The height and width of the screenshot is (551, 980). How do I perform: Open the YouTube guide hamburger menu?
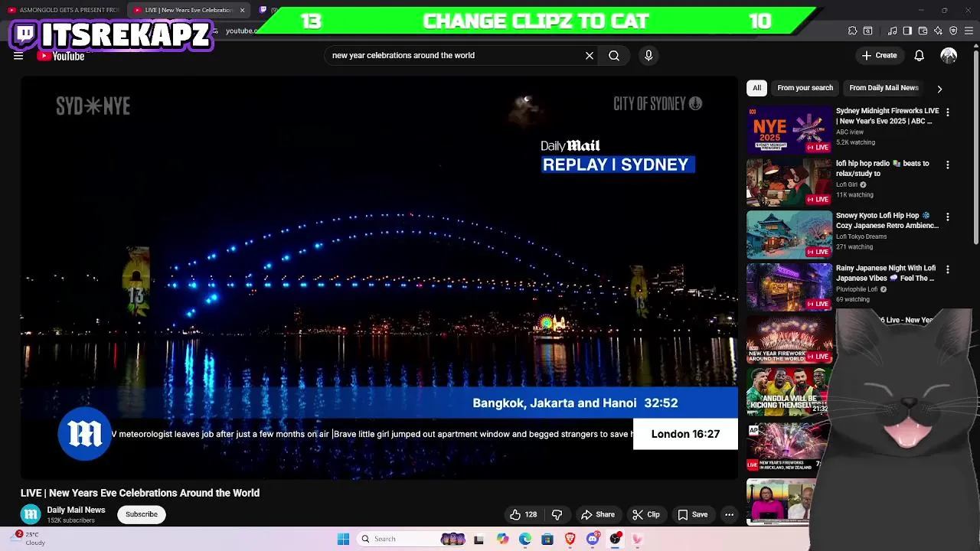tap(18, 56)
